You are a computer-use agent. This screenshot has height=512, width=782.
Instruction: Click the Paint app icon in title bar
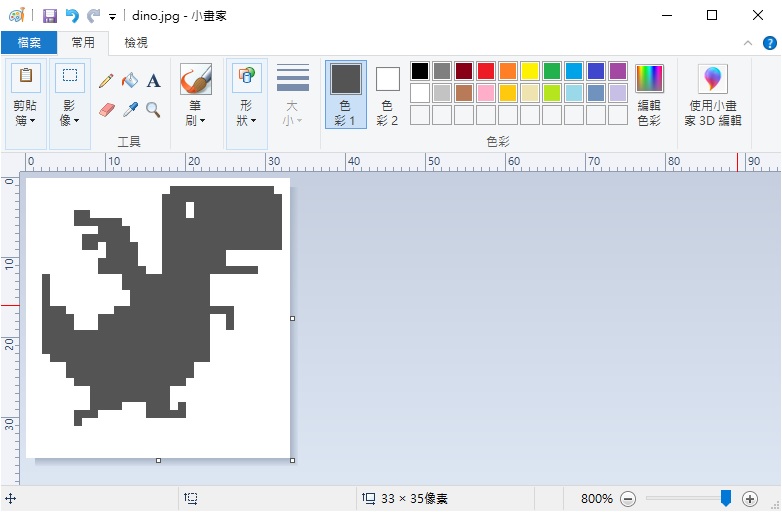[17, 15]
